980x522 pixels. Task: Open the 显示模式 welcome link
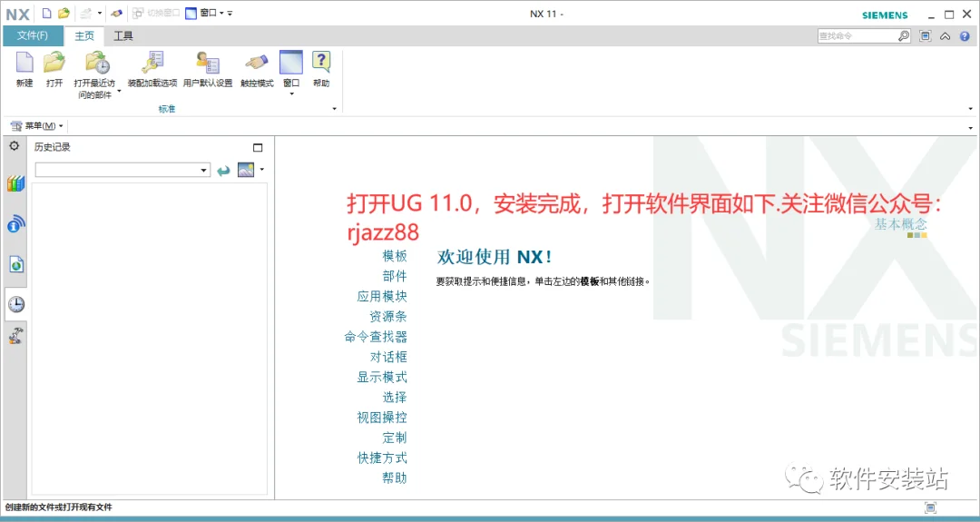pyautogui.click(x=382, y=377)
